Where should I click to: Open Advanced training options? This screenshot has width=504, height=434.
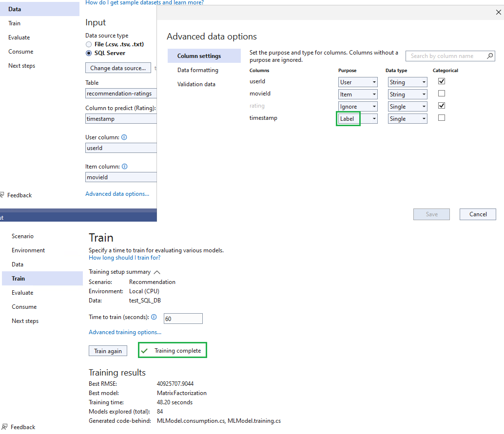pyautogui.click(x=125, y=332)
